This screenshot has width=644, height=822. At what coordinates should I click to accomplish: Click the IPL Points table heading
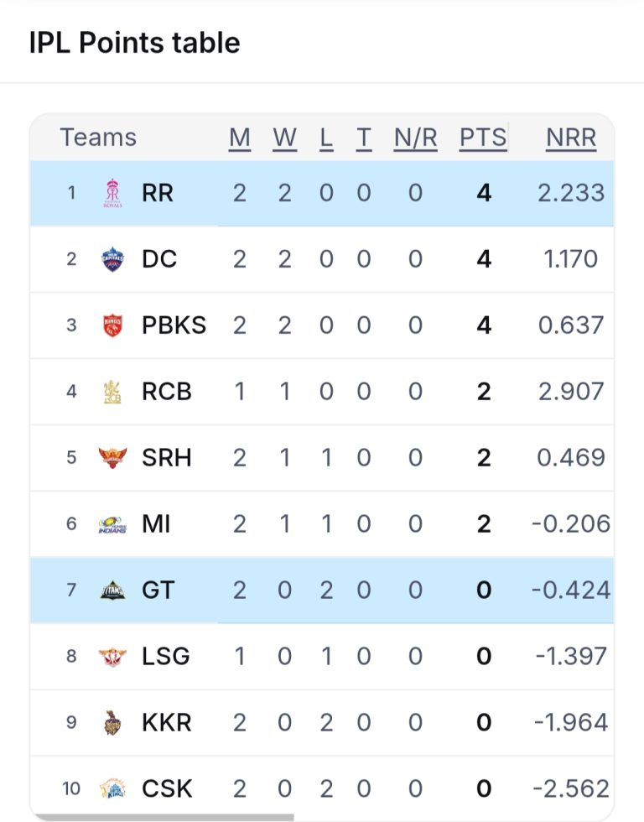134,43
